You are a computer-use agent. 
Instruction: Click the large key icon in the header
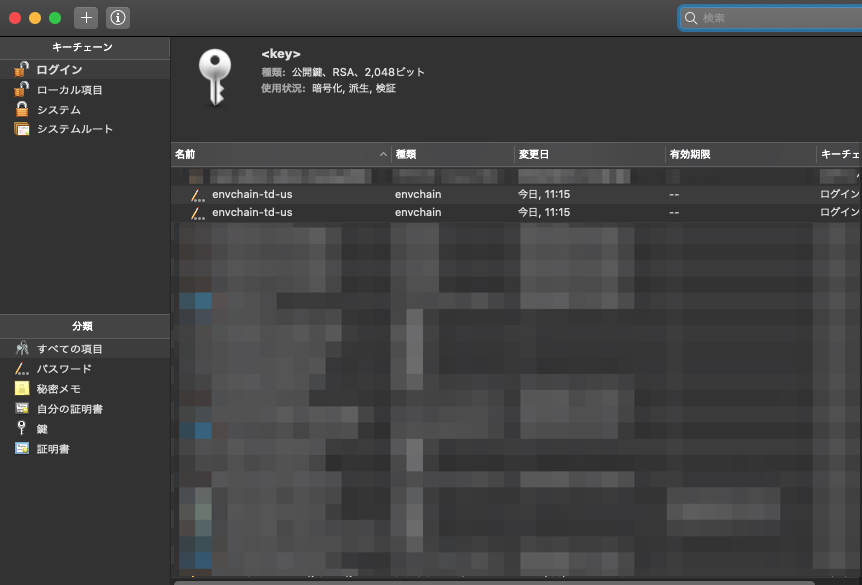point(215,78)
